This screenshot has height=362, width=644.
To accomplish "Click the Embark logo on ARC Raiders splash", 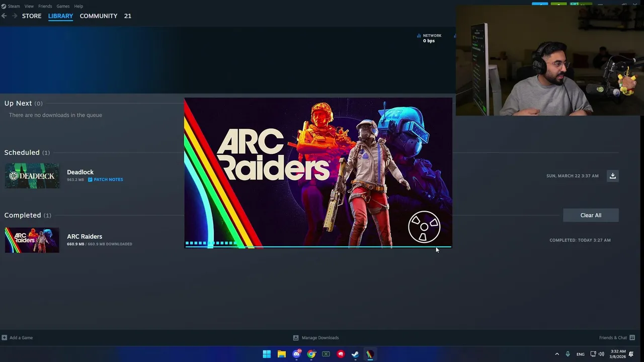I will pyautogui.click(x=424, y=227).
